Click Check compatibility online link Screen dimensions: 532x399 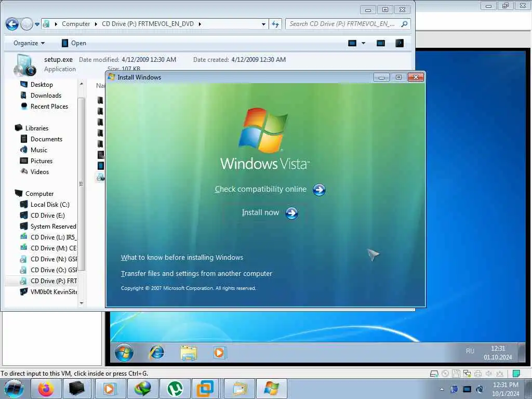[261, 189]
